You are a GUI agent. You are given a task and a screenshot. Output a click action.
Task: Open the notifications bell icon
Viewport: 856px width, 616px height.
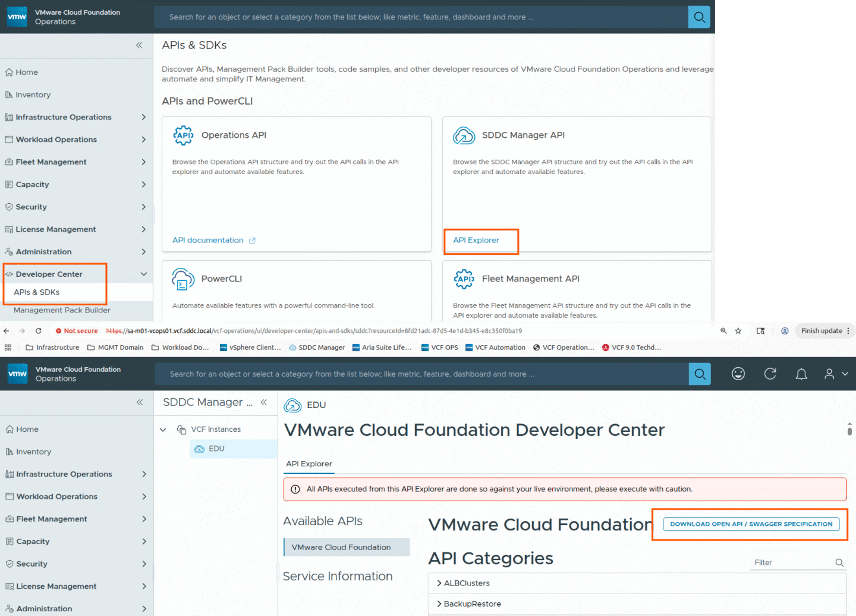801,374
